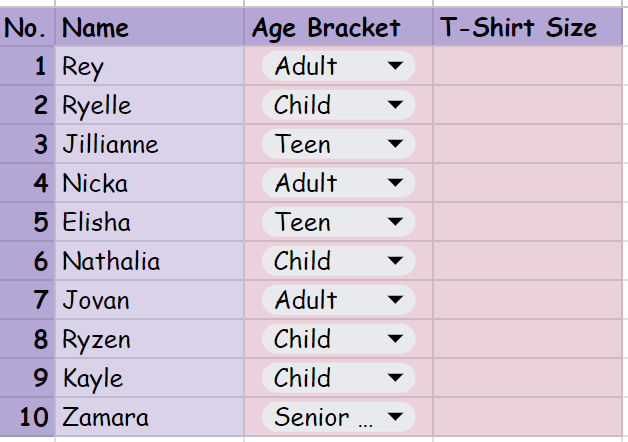Open Nicka's Adult age bracket dropdown
628x442 pixels.
click(398, 183)
